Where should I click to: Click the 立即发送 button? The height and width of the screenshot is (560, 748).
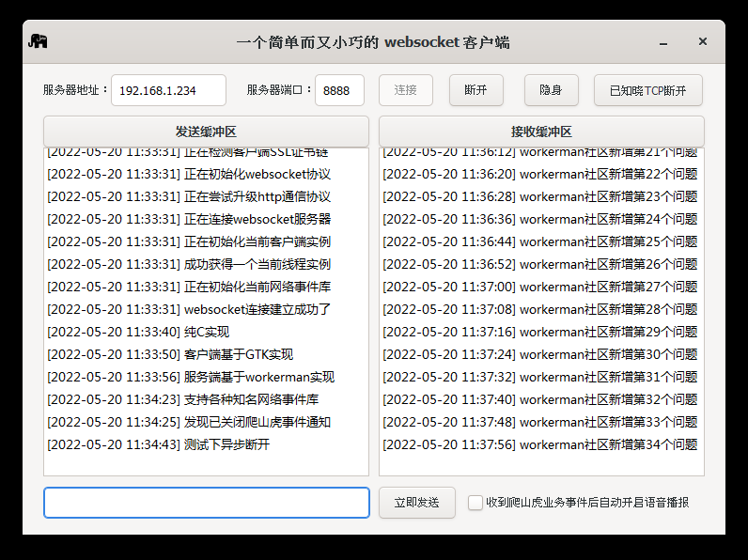tap(417, 503)
